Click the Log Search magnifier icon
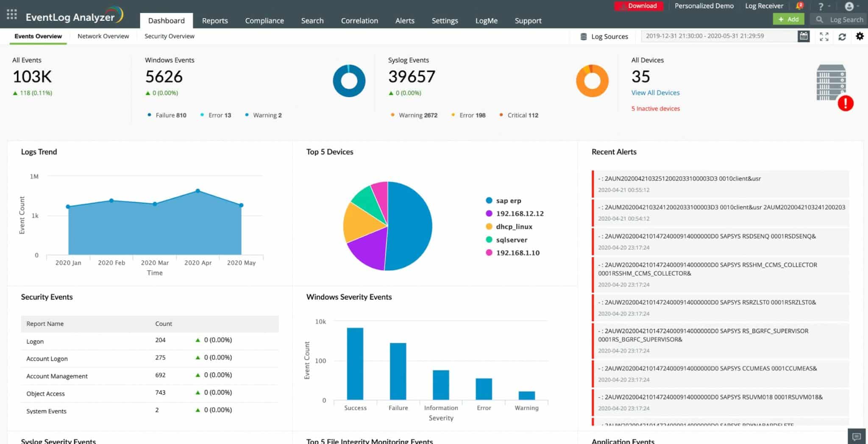The height and width of the screenshot is (444, 868). [820, 19]
